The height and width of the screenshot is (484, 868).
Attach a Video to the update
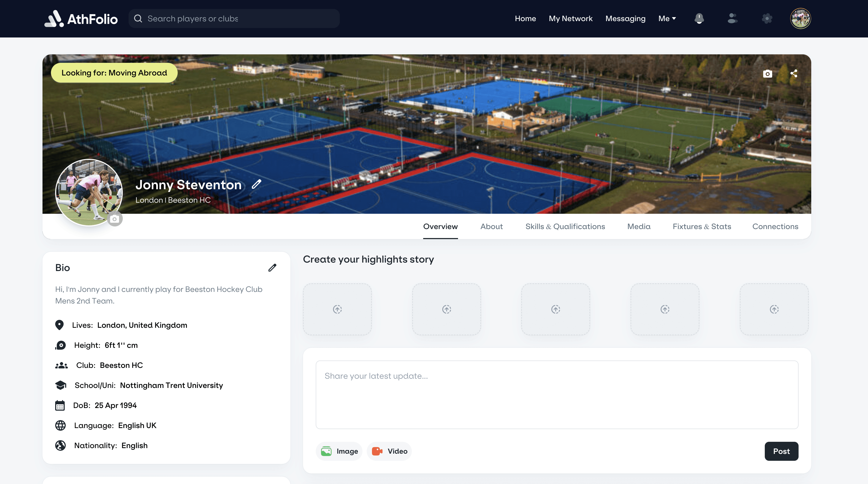(389, 451)
